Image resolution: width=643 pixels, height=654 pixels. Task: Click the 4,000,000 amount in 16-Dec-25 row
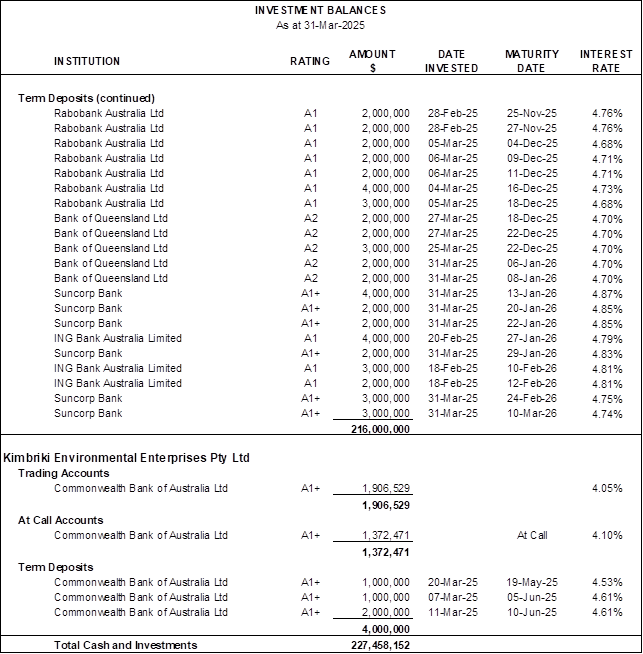click(386, 189)
